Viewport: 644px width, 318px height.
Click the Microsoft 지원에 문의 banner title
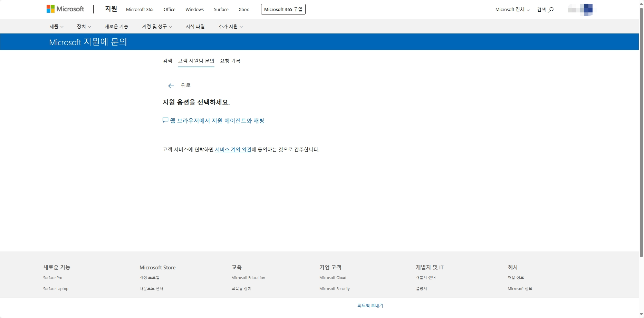pos(88,42)
